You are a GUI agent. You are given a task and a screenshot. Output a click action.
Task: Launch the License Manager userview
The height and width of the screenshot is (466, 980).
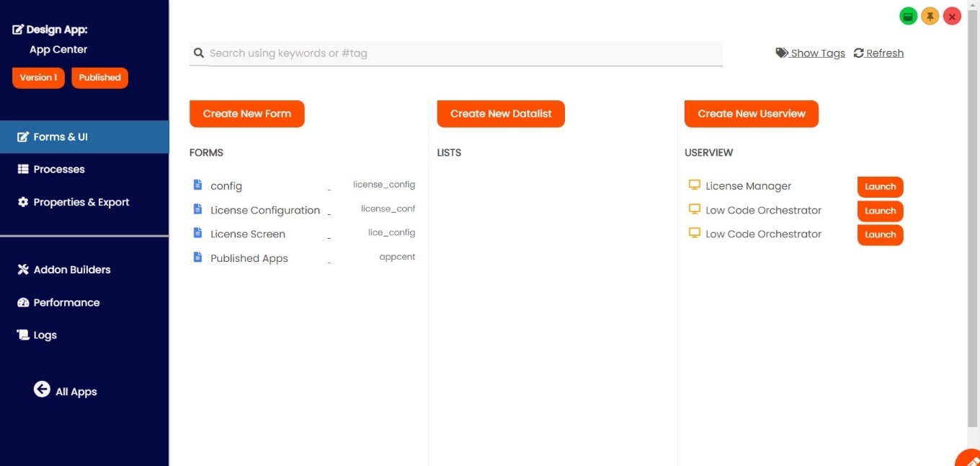point(880,187)
